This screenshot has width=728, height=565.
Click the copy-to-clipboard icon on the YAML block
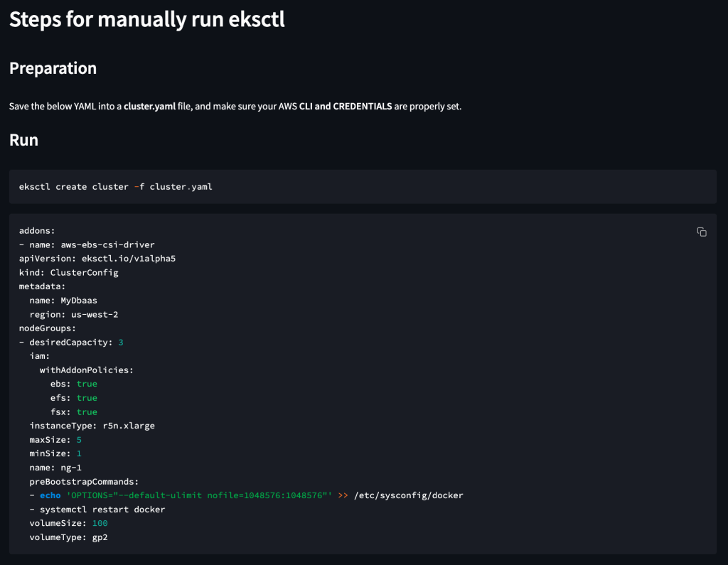point(702,232)
